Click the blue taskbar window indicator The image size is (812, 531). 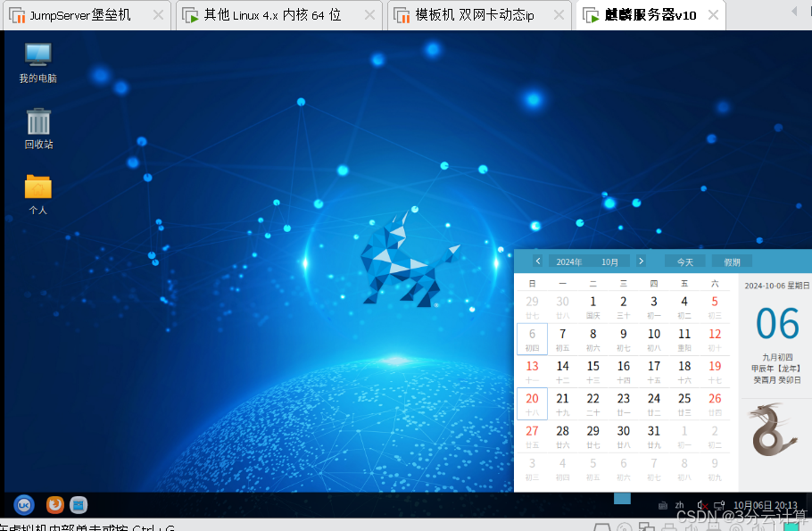(x=622, y=498)
